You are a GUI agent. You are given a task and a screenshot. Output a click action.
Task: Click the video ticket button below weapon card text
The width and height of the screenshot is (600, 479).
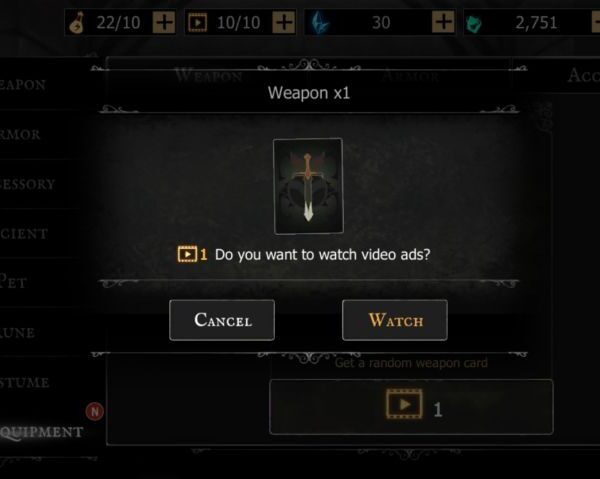click(x=411, y=407)
